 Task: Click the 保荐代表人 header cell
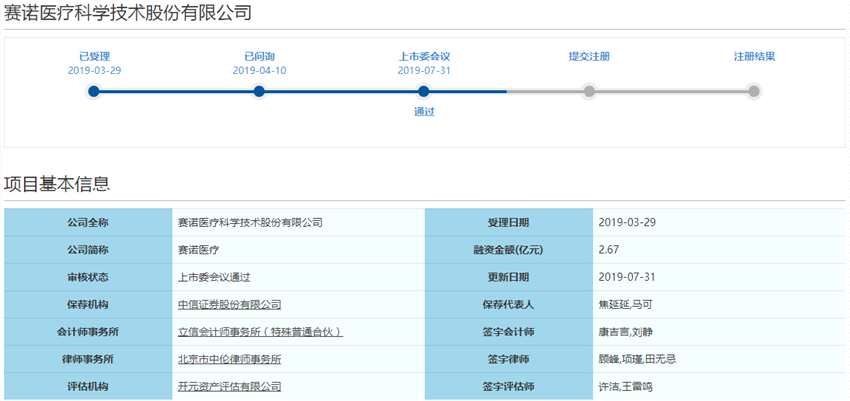[508, 305]
